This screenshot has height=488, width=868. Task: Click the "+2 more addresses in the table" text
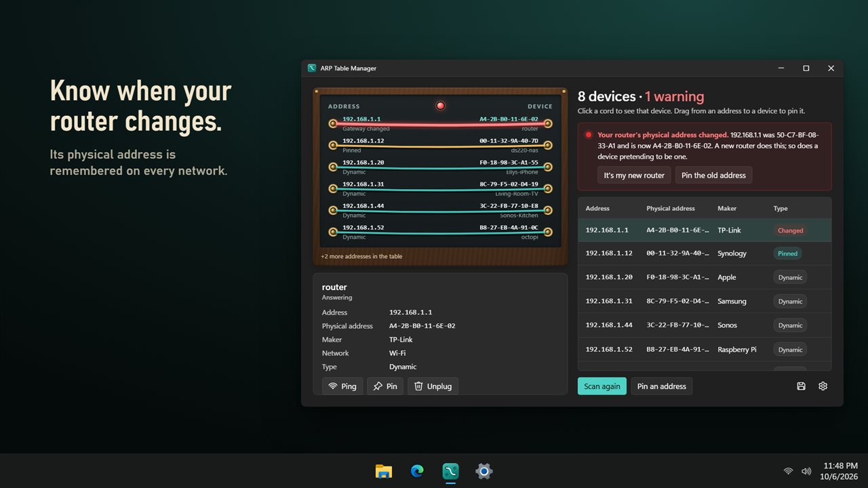coord(361,256)
